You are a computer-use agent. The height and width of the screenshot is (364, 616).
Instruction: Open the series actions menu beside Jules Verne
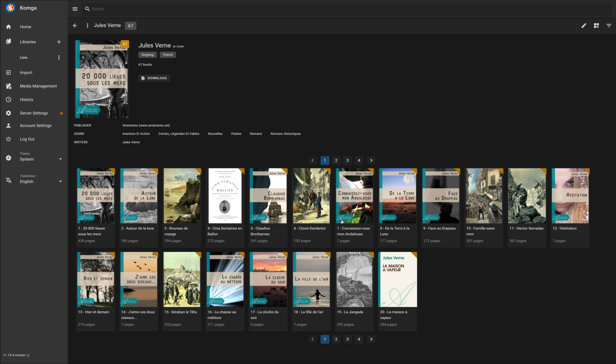coord(87,25)
